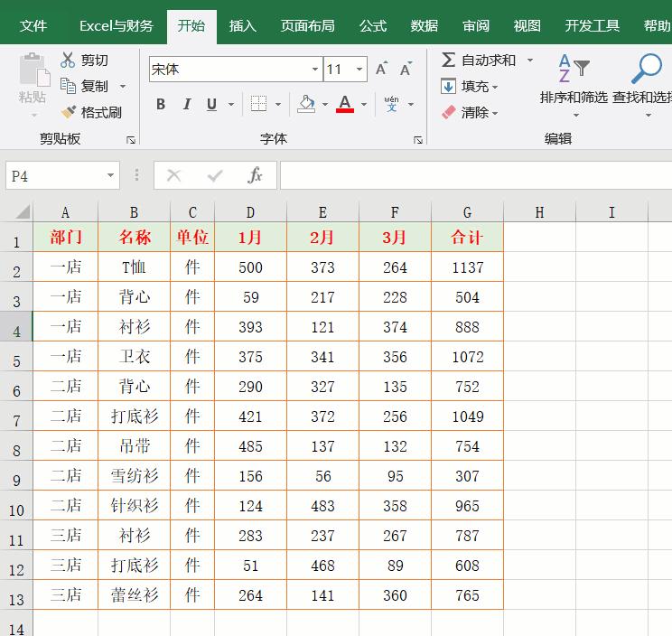The height and width of the screenshot is (636, 672).
Task: Select cell with value 1137
Action: coord(467,267)
